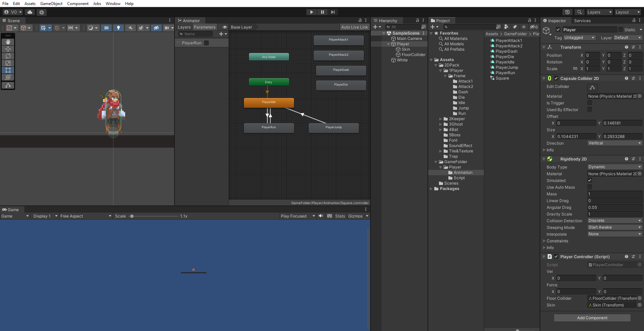Click the Auto Live Link button
Image resolution: width=644 pixels, height=331 pixels.
coord(354,27)
